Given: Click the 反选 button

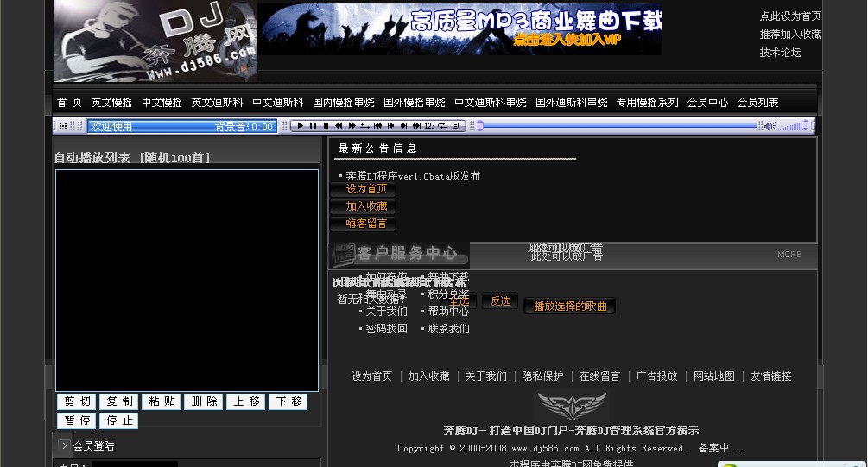Looking at the screenshot, I should 500,301.
